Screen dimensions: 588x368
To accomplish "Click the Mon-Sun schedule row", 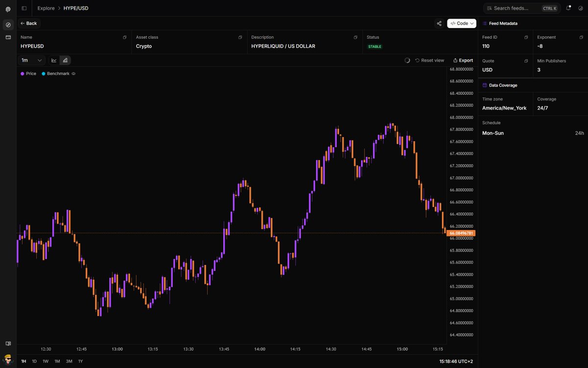I will click(x=533, y=133).
